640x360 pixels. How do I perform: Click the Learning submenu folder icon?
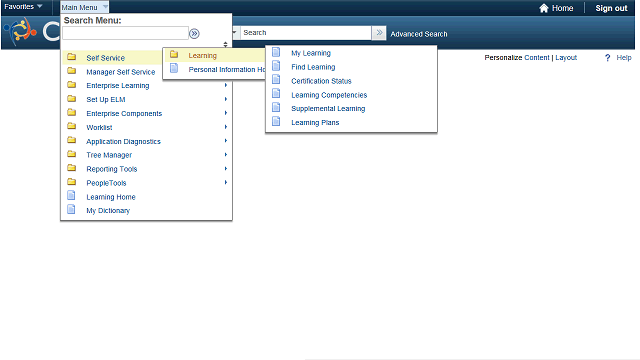(174, 54)
